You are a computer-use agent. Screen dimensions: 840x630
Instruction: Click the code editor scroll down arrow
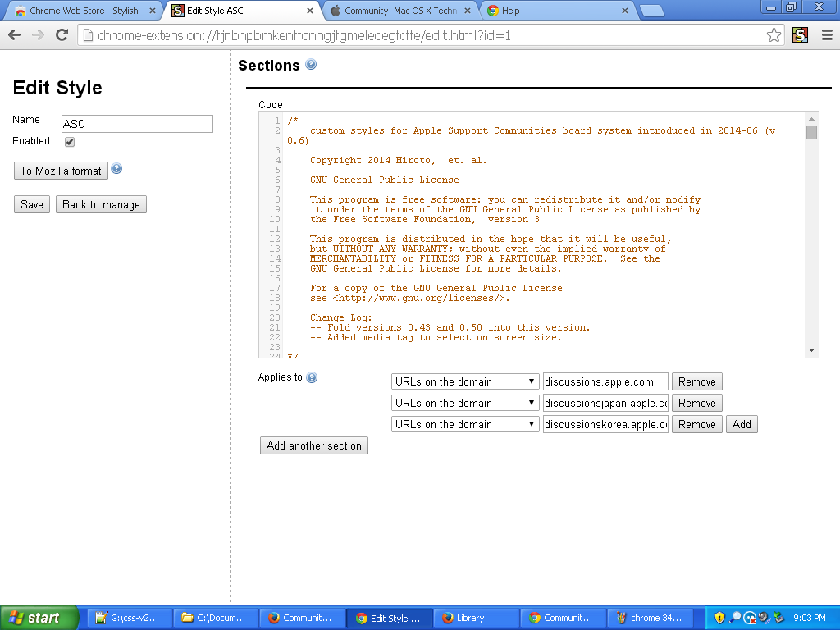811,350
